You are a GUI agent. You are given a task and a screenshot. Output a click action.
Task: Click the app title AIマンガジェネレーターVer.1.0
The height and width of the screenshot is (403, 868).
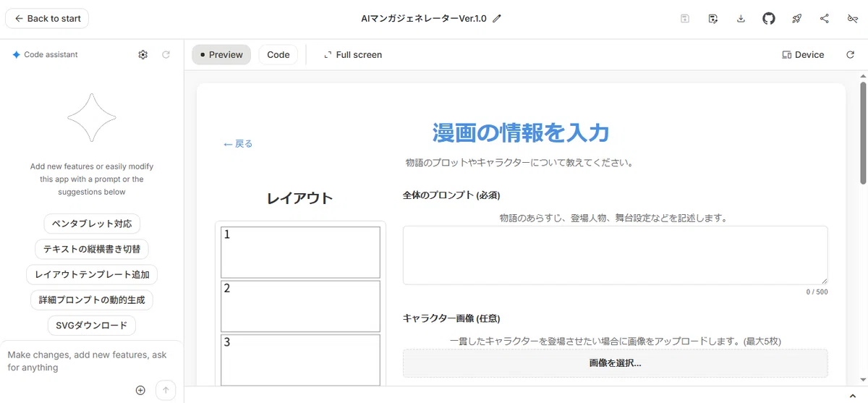(x=424, y=19)
